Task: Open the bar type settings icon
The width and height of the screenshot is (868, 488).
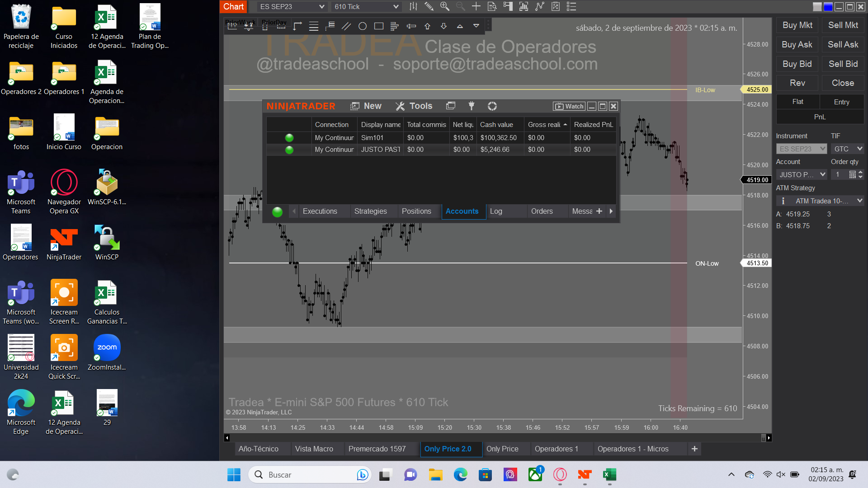Action: click(x=413, y=6)
